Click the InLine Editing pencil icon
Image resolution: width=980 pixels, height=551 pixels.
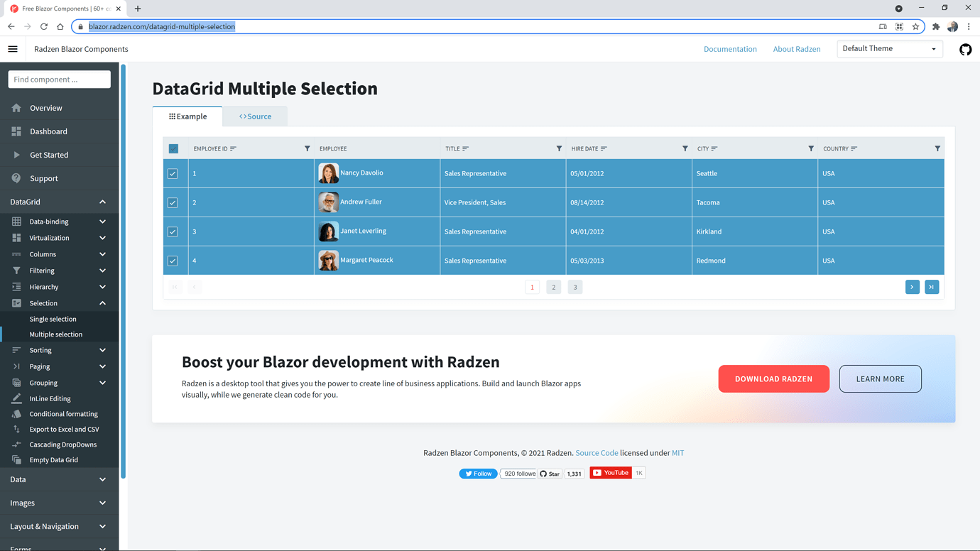16,398
